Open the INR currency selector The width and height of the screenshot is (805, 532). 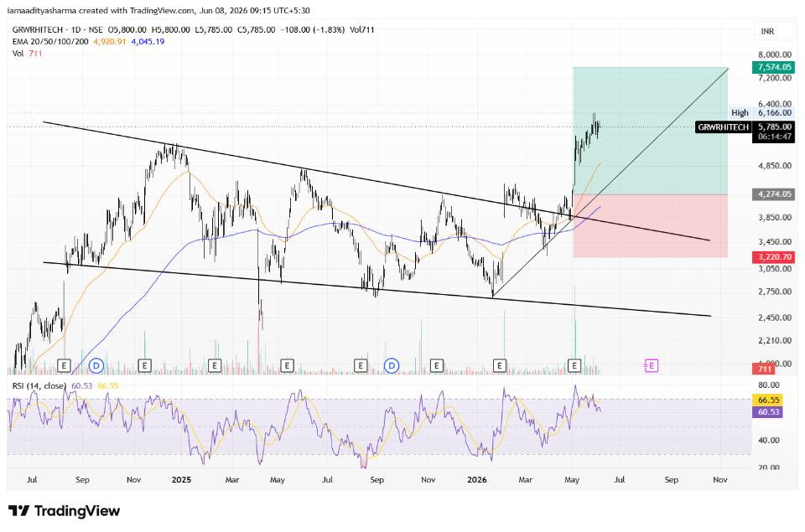tap(776, 31)
